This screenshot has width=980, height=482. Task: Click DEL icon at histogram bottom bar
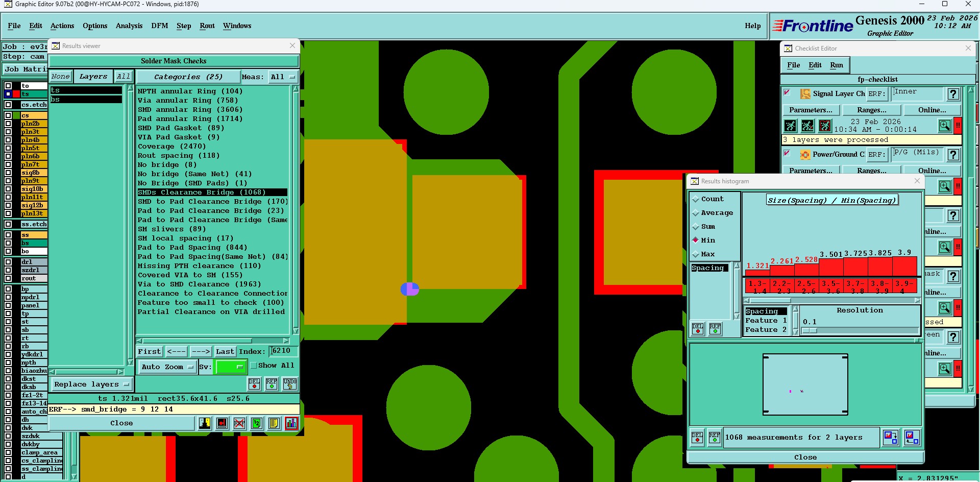(x=697, y=438)
